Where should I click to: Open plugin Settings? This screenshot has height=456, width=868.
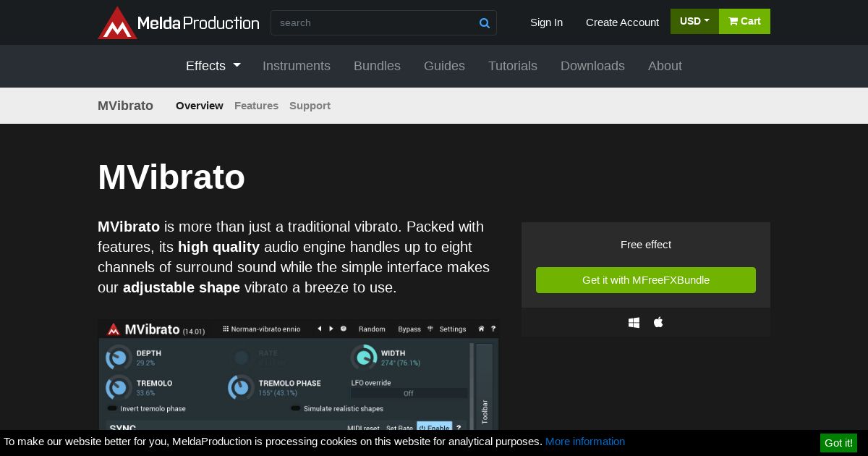[x=453, y=329]
